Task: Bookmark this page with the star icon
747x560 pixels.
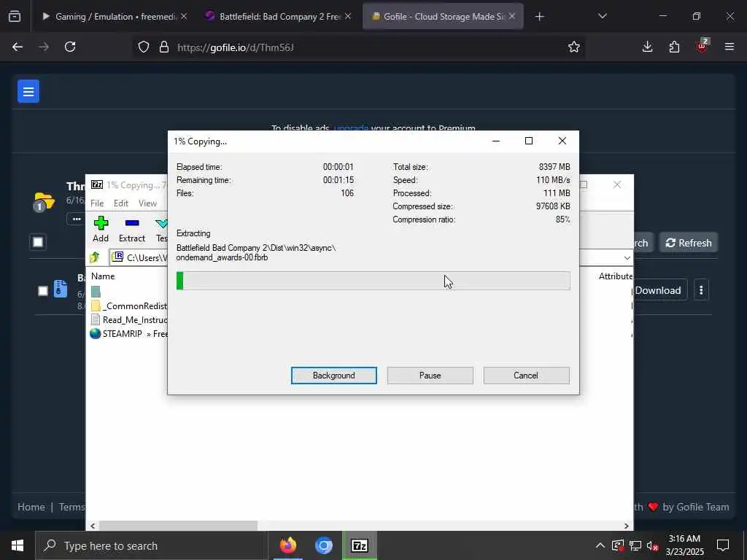Action: [574, 47]
